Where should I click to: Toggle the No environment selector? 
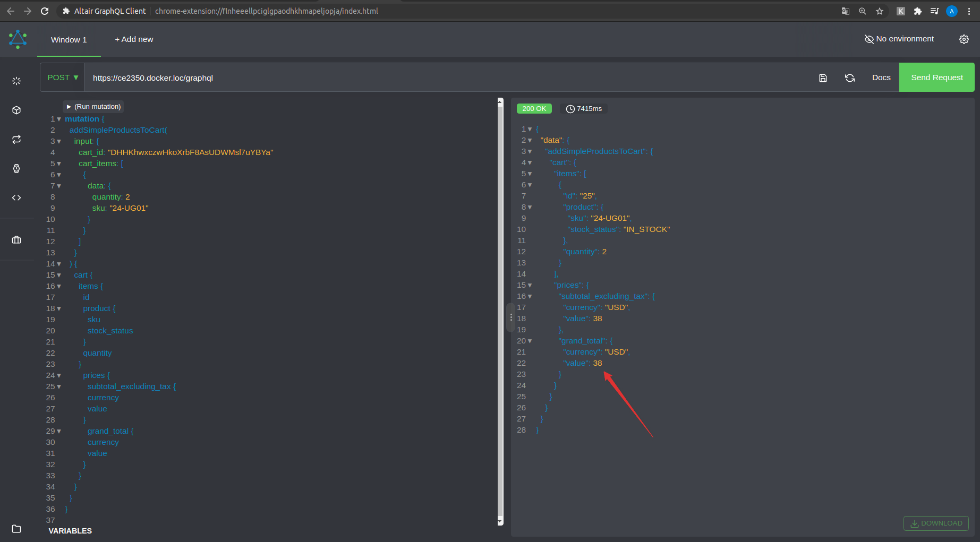tap(899, 39)
